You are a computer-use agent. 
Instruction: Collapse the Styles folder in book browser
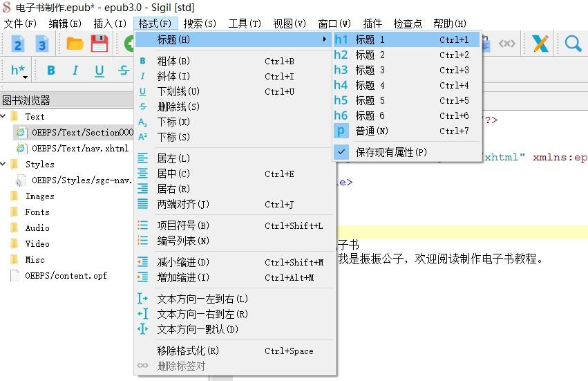tap(3, 164)
